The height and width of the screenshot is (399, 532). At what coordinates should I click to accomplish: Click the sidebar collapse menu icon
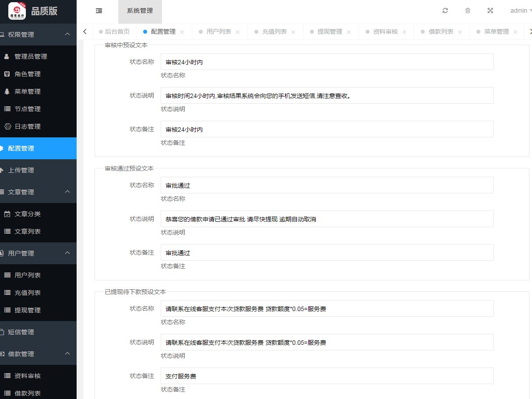pos(99,10)
